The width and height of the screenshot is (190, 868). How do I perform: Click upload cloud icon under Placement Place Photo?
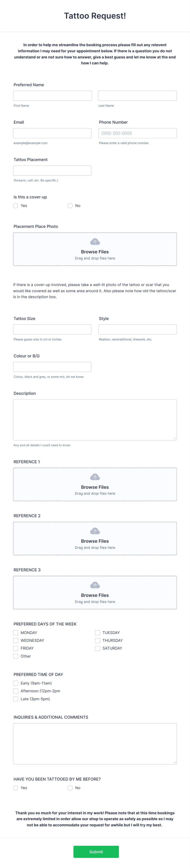[x=95, y=242]
